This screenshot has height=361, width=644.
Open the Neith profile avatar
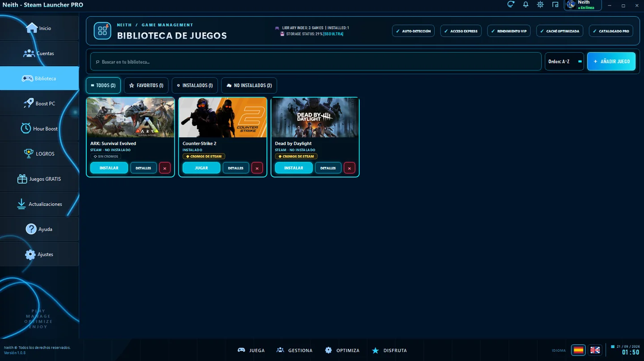click(x=571, y=5)
